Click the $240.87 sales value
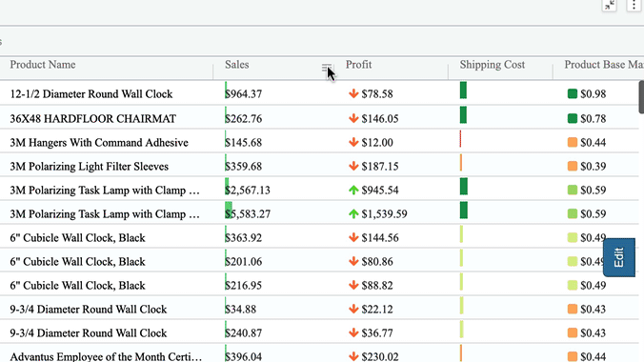 pos(244,333)
